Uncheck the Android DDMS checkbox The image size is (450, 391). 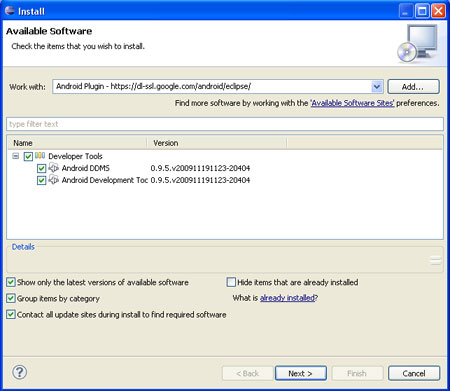(41, 168)
